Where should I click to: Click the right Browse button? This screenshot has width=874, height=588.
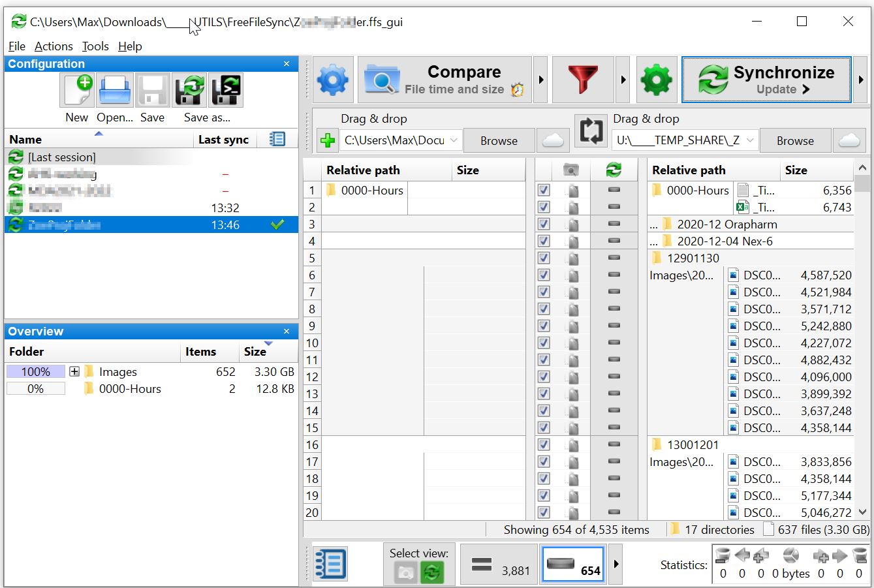[794, 140]
